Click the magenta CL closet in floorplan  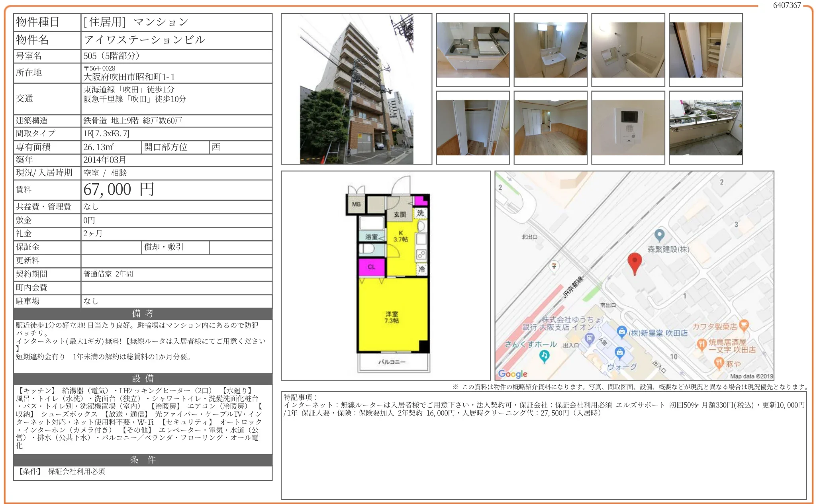click(371, 267)
